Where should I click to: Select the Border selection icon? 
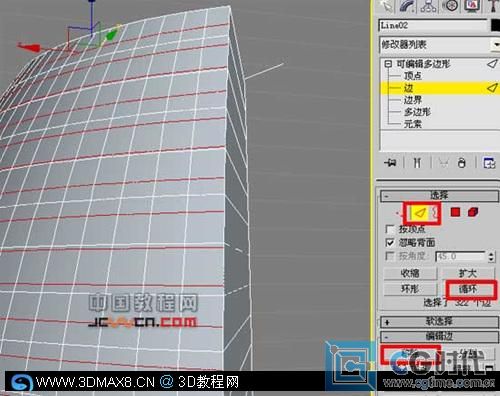pyautogui.click(x=434, y=213)
